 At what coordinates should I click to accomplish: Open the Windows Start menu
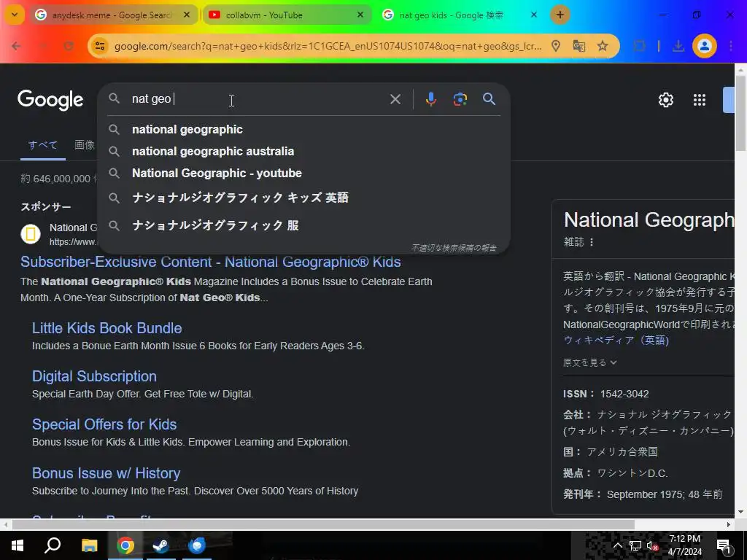pos(18,545)
